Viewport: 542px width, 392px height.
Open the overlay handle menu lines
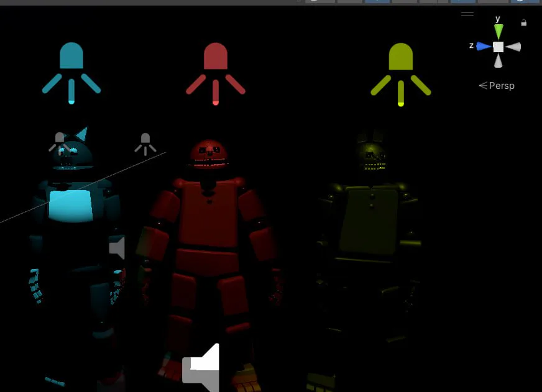pos(467,14)
